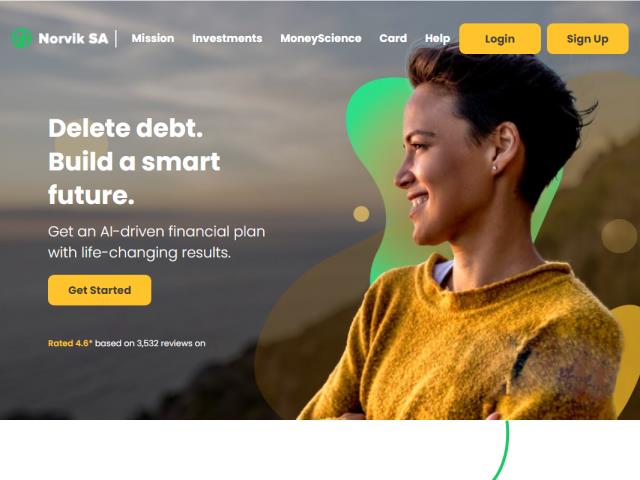This screenshot has height=480, width=640.
Task: Open the Card navigation link
Action: (393, 38)
